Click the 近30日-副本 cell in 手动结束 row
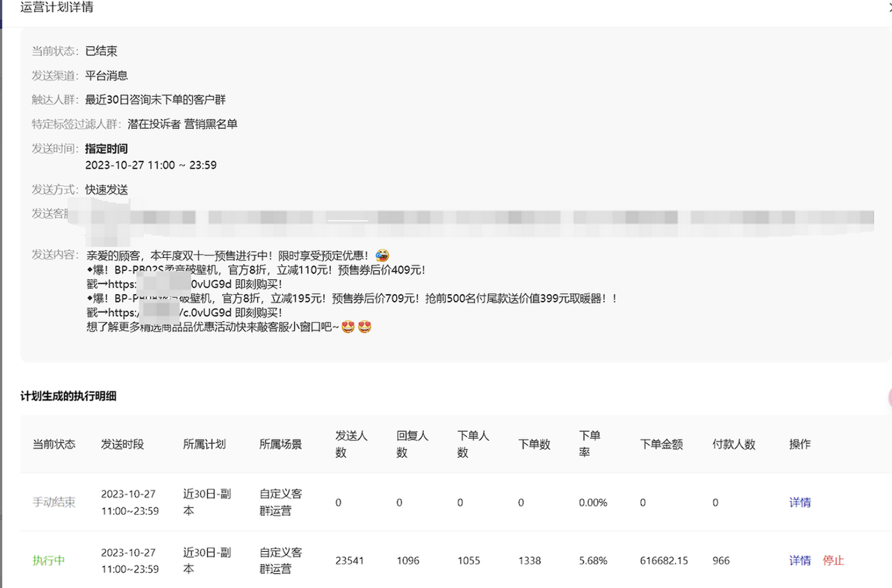 [207, 502]
